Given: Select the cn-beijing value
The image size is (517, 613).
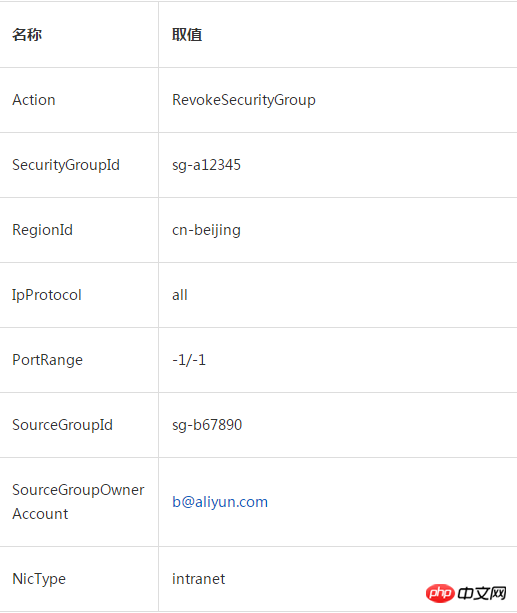Looking at the screenshot, I should [x=206, y=230].
